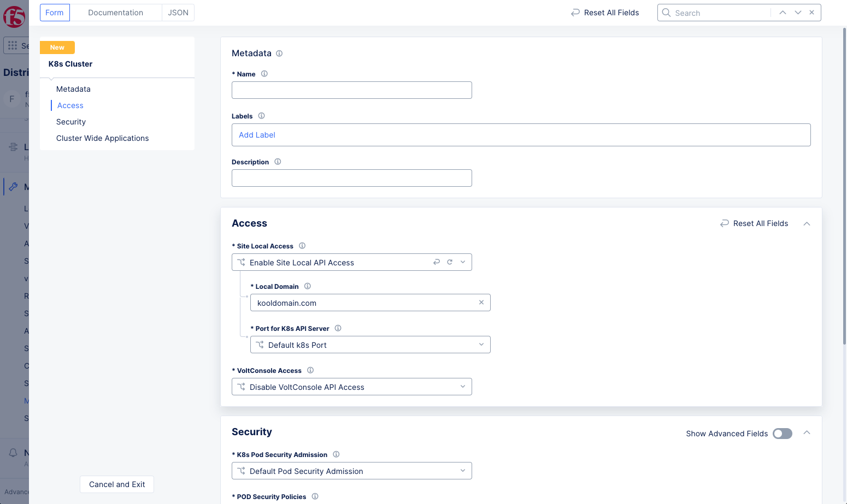Screen dimensions: 847x504
Task: Click the refresh icon in Site Local Access field
Action: click(x=450, y=262)
